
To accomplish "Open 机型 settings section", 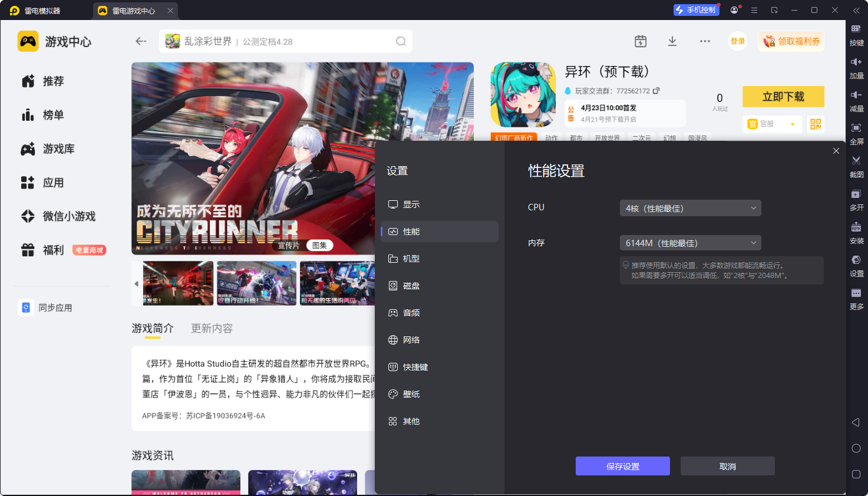I will (440, 259).
